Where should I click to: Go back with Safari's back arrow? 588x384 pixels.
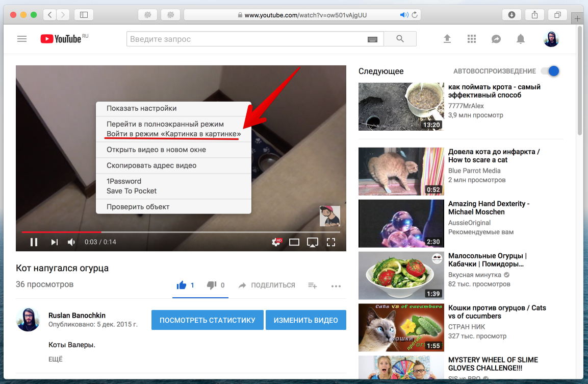tap(50, 15)
